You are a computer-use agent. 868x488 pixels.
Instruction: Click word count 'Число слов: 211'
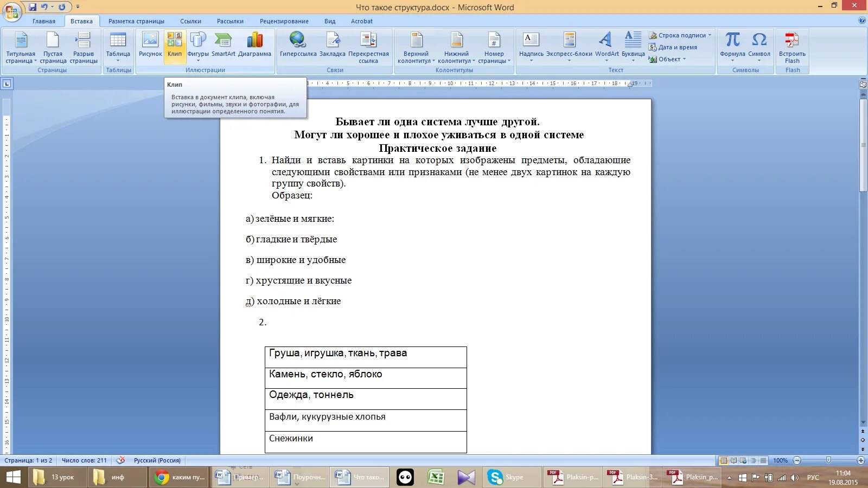(x=84, y=460)
